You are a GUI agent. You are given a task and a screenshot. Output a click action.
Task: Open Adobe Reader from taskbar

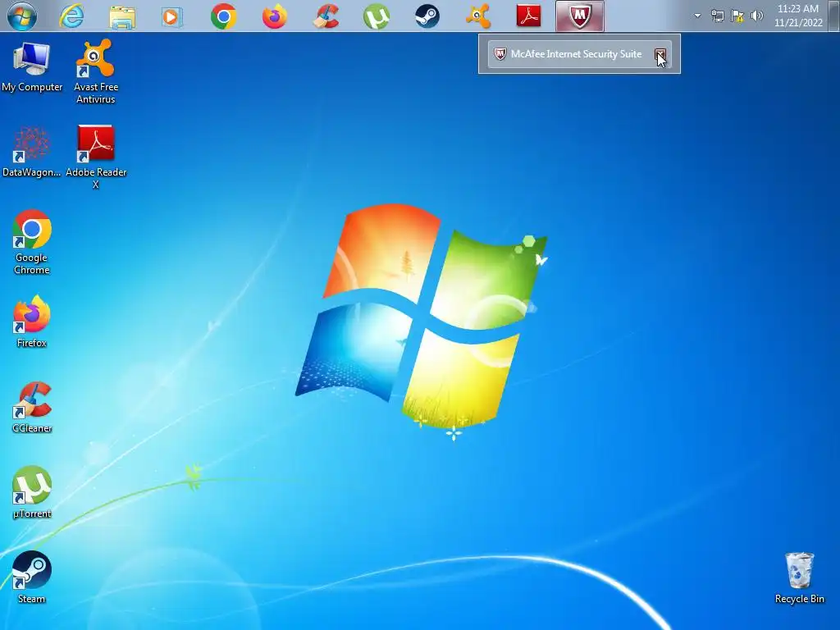click(529, 16)
